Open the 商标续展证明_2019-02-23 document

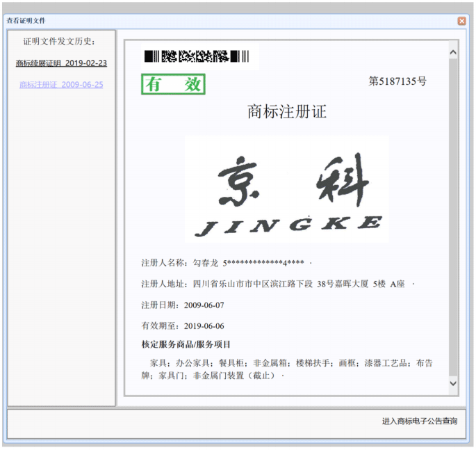point(61,63)
